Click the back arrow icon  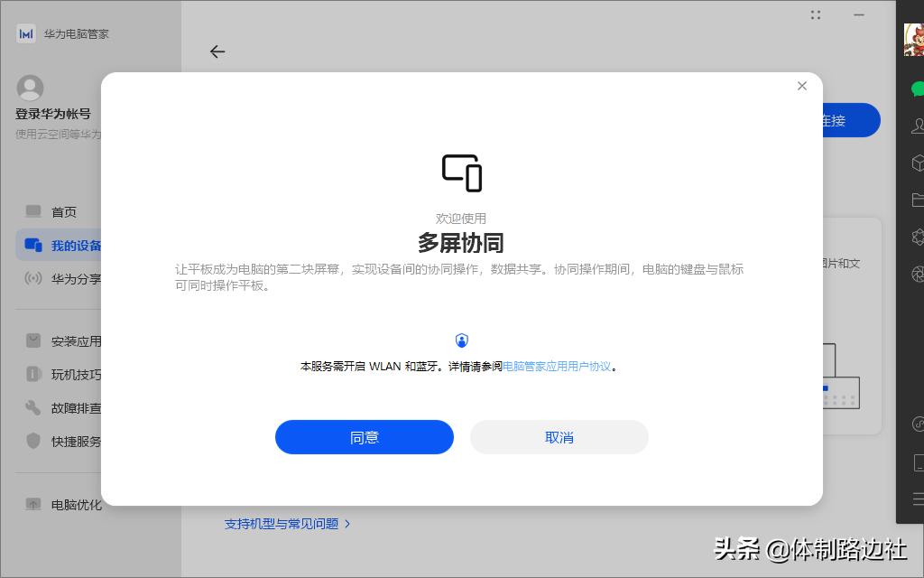(217, 51)
